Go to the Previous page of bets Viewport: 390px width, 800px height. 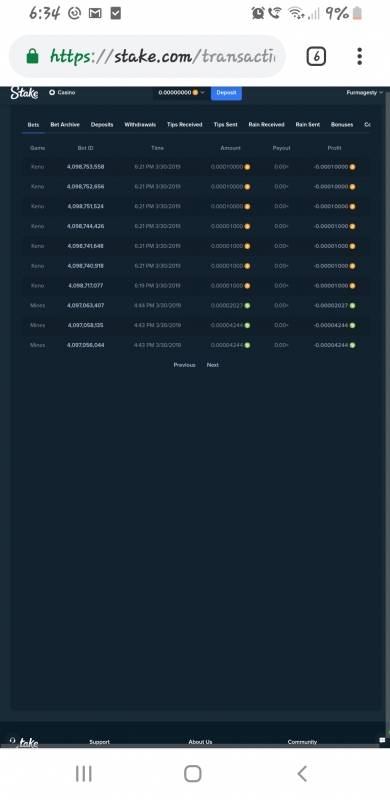point(184,365)
